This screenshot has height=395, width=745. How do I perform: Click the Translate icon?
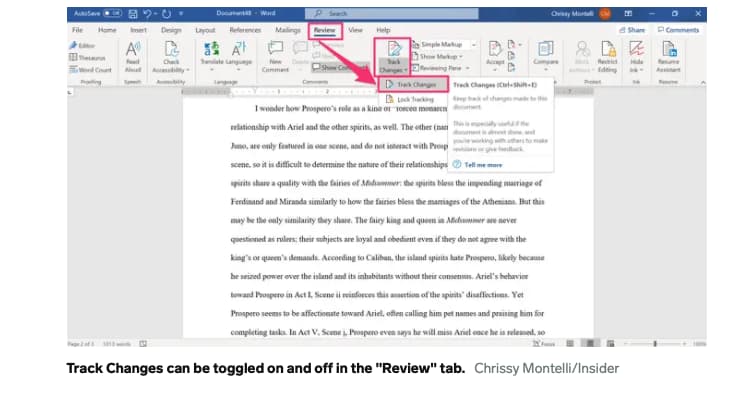(x=211, y=49)
